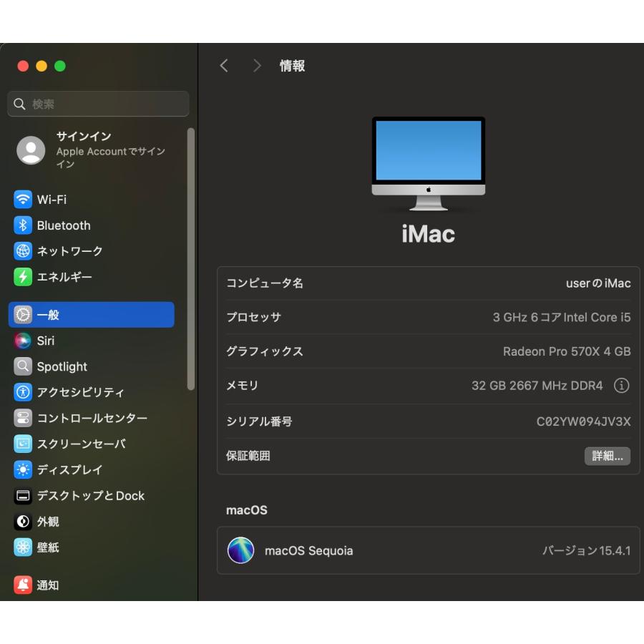Click the エネルギー lightning bolt icon
The image size is (644, 644).
[19, 277]
